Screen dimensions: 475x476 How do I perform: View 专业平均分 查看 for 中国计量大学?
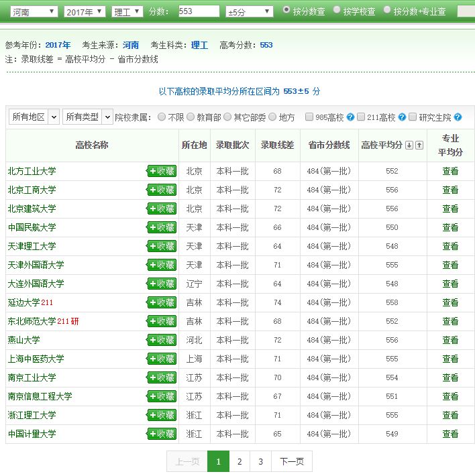click(x=450, y=434)
